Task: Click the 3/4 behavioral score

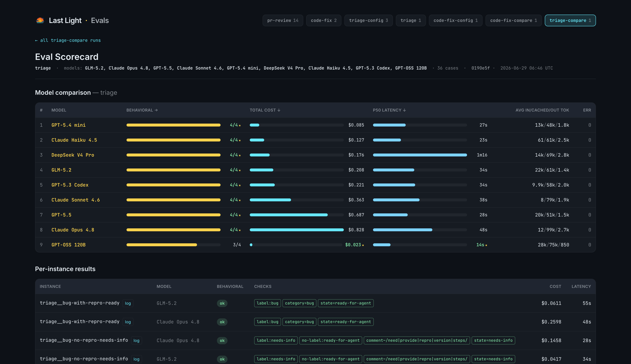Action: [237, 245]
